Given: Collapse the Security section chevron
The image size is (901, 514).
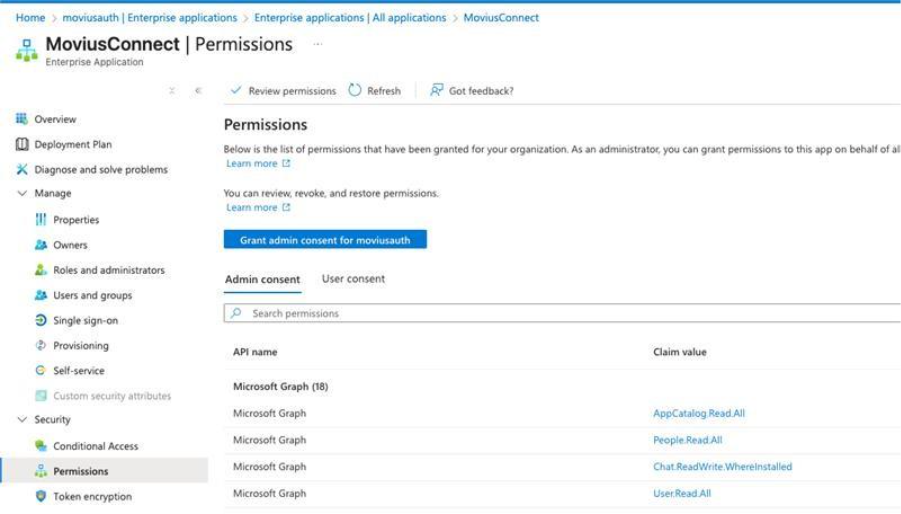Looking at the screenshot, I should pos(22,420).
